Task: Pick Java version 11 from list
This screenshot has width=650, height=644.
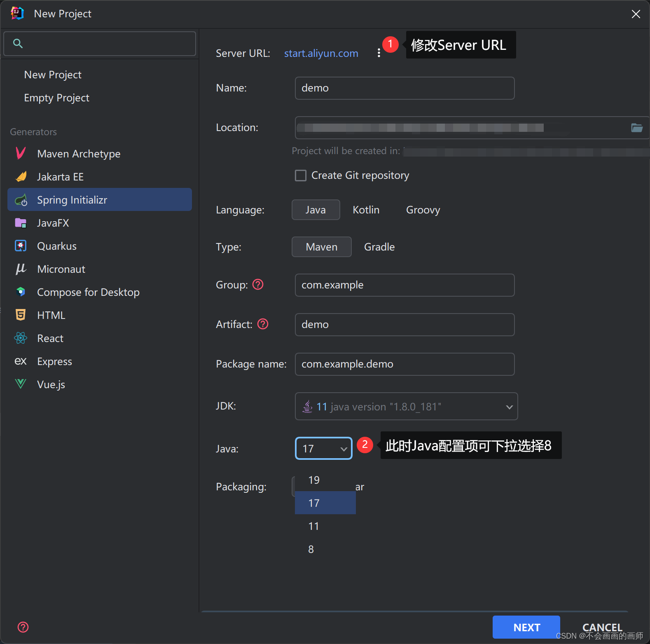Action: tap(325, 526)
